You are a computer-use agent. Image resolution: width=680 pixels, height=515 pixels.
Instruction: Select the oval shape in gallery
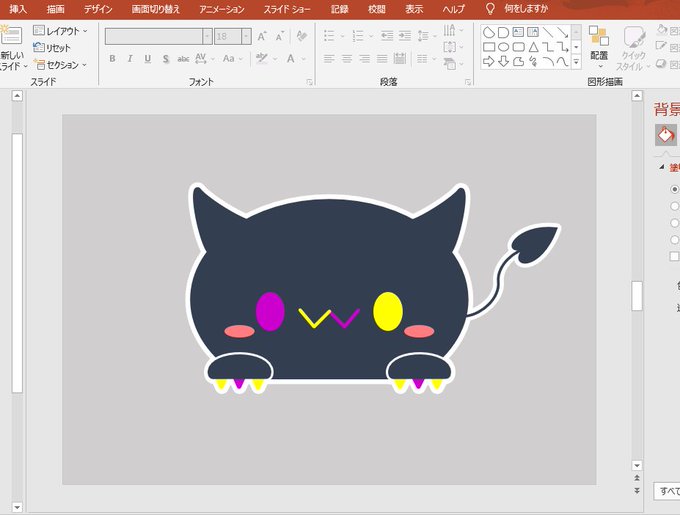[503, 47]
